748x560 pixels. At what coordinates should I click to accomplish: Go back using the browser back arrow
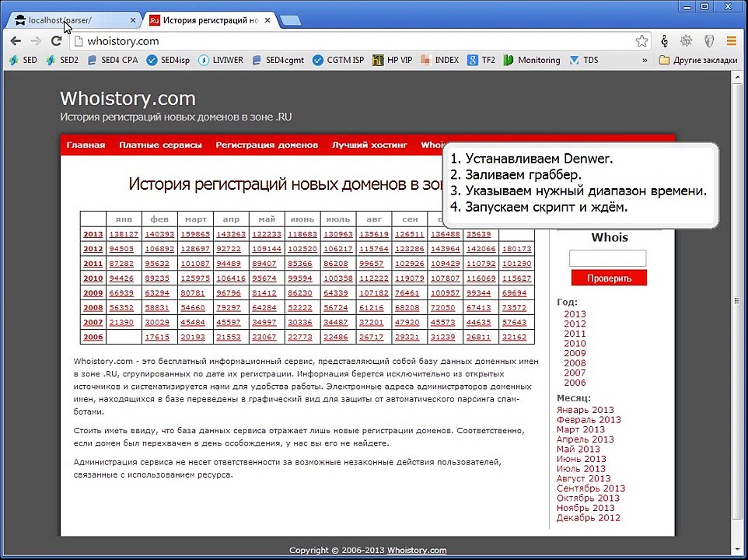coord(16,41)
